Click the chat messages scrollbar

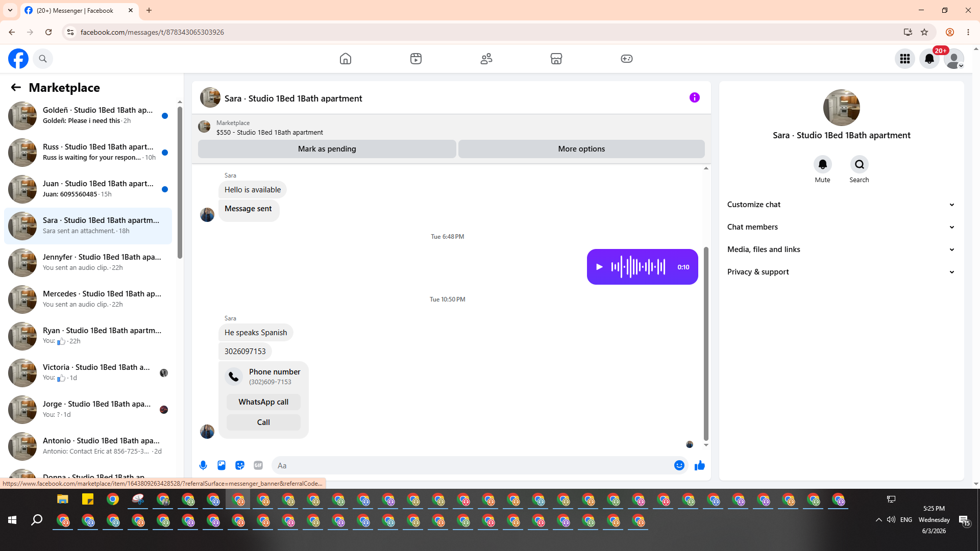click(x=706, y=343)
